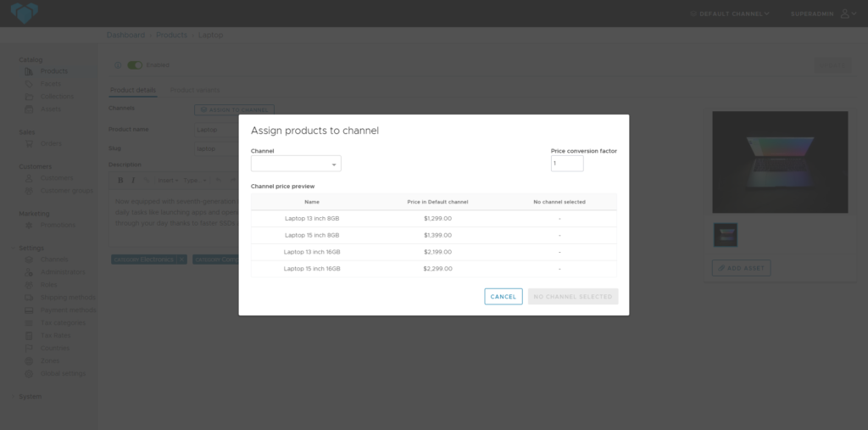Click the Facets tag icon
This screenshot has height=430, width=868.
[29, 84]
